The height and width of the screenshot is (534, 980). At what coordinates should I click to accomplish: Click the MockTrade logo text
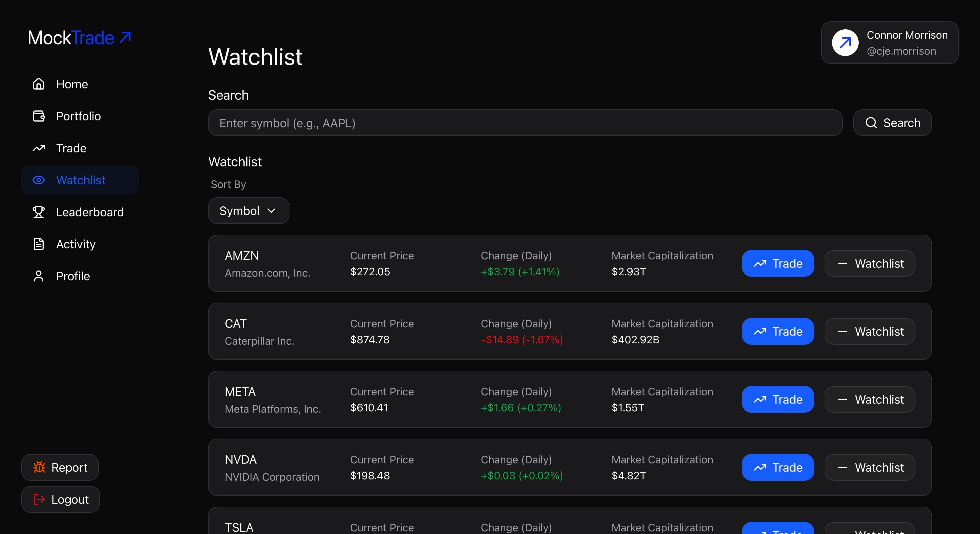point(71,38)
